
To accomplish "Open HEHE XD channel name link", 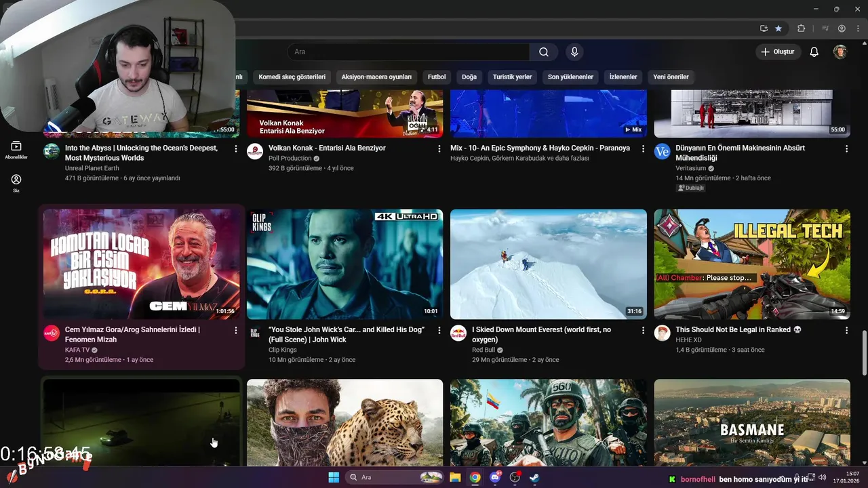I will pos(688,340).
